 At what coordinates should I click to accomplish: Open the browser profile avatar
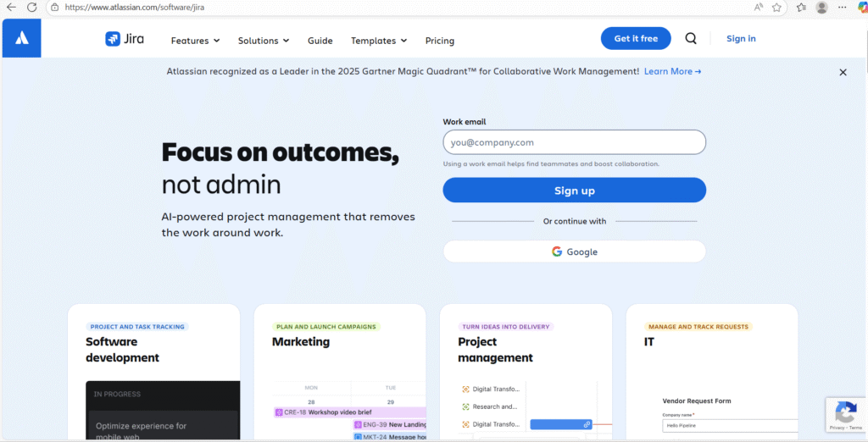coord(822,7)
